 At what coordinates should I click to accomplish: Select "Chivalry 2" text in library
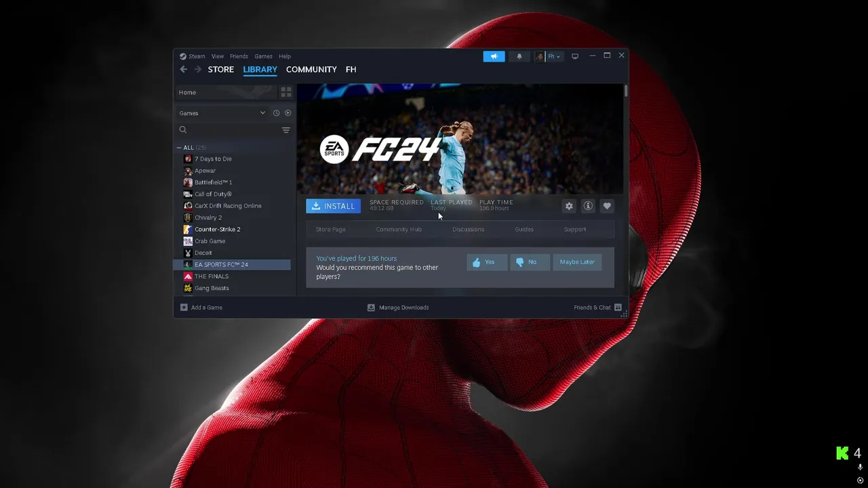coord(208,218)
